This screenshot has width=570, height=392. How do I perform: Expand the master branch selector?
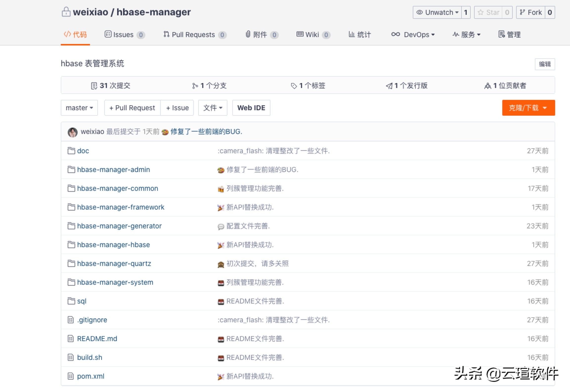tap(79, 108)
